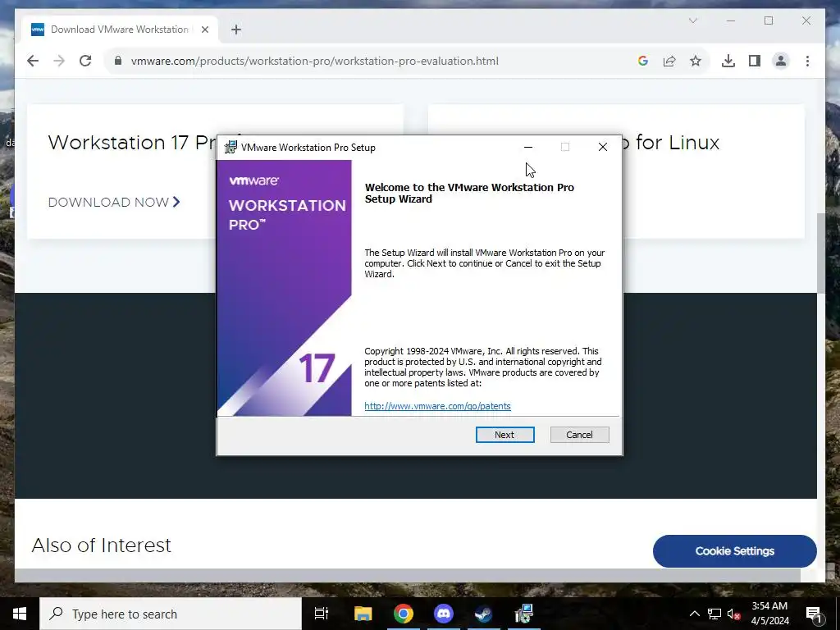Open the tab search dropdown arrow
840x630 pixels.
(x=692, y=21)
